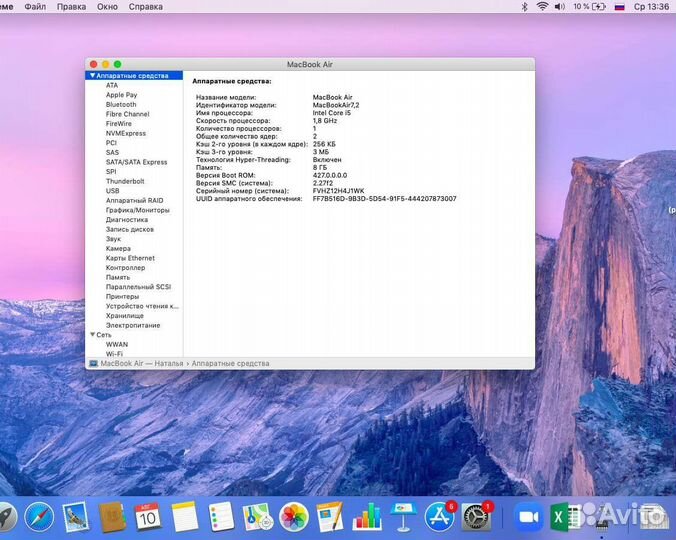Select Хранилище in sidebar
The image size is (676, 540).
125,315
